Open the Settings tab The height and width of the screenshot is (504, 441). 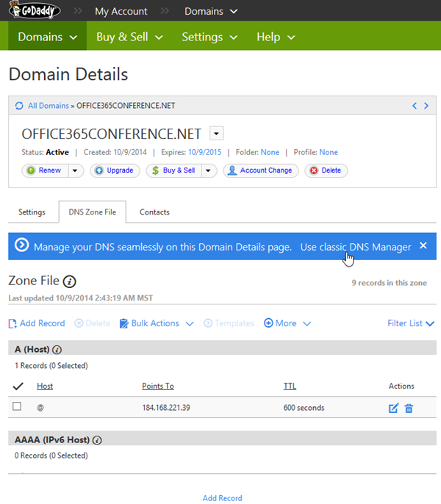32,212
